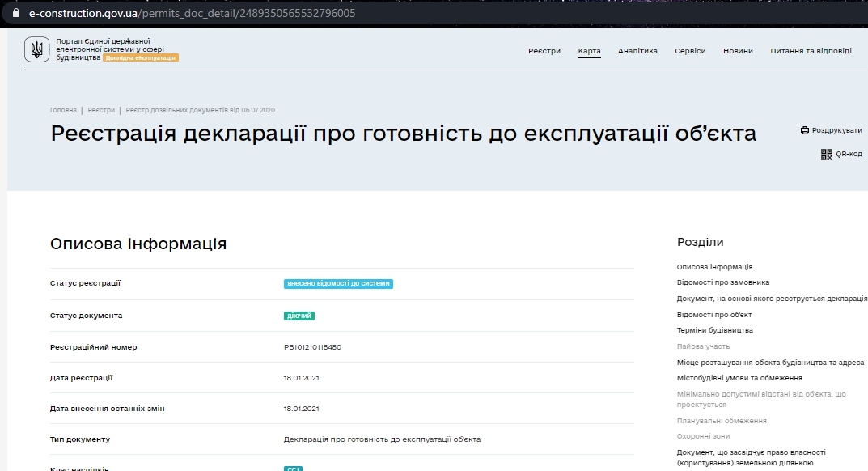Click Декларація про готовність document type value
The image size is (868, 471).
pos(382,439)
